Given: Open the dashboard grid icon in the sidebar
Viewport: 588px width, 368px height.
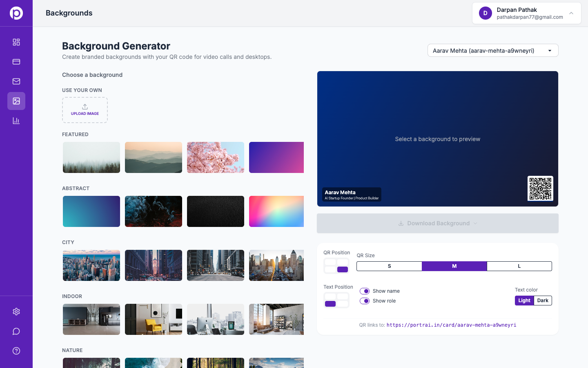Looking at the screenshot, I should tap(16, 42).
